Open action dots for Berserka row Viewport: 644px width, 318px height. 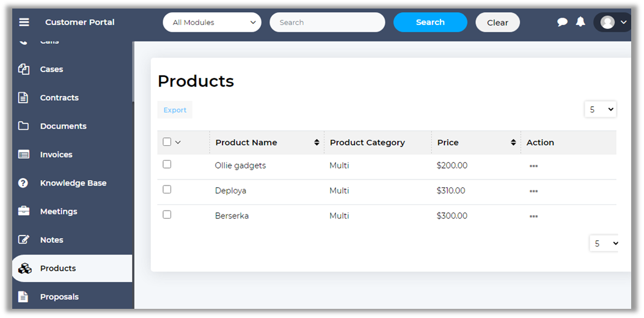(x=533, y=217)
